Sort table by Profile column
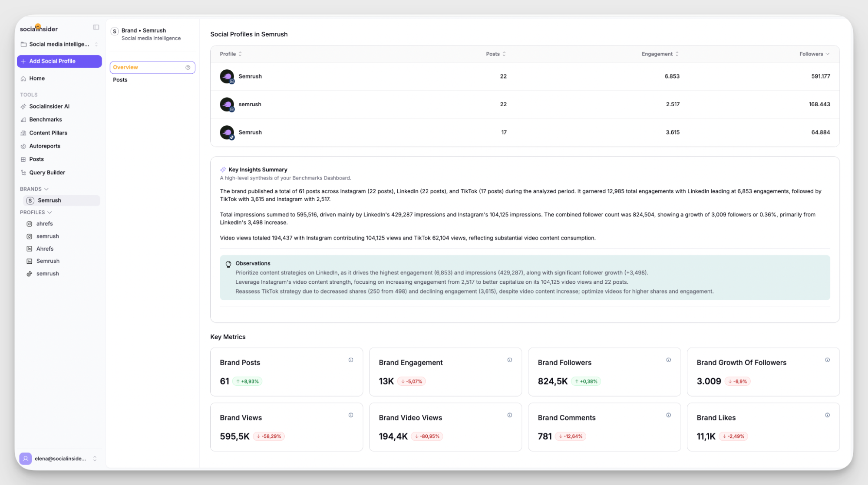The height and width of the screenshot is (485, 868). tap(231, 54)
